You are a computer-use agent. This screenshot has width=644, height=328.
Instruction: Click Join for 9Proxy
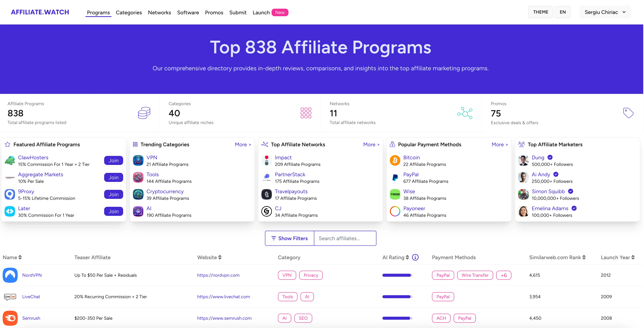114,194
